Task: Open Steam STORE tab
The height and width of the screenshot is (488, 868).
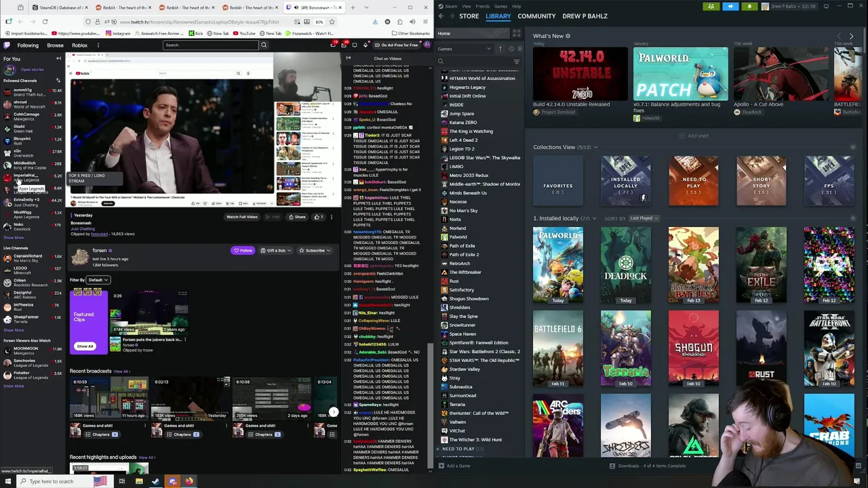Action: point(469,16)
